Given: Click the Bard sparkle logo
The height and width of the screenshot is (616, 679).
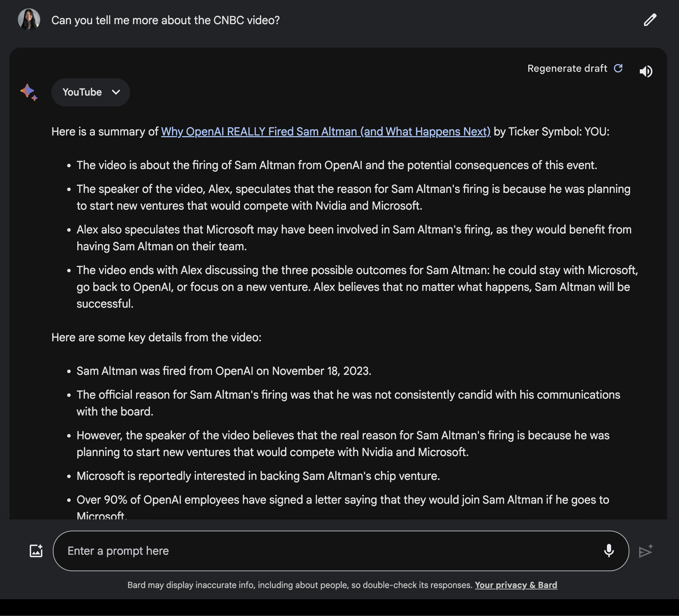Looking at the screenshot, I should pyautogui.click(x=29, y=92).
